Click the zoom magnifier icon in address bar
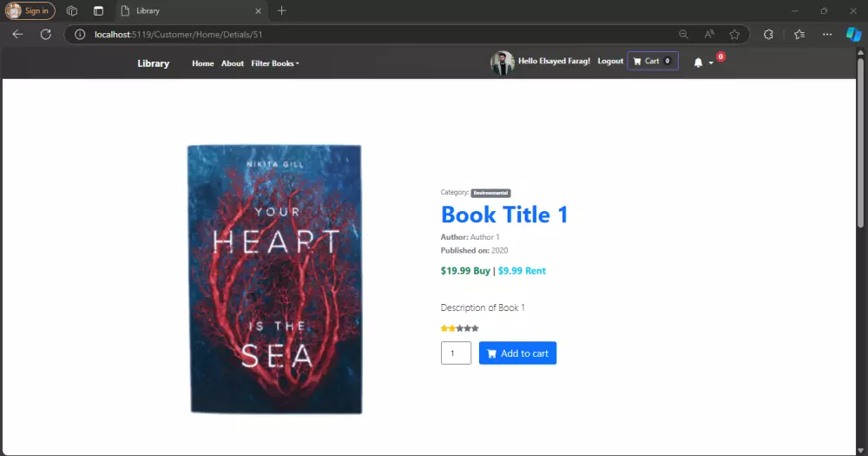The height and width of the screenshot is (456, 868). [684, 35]
